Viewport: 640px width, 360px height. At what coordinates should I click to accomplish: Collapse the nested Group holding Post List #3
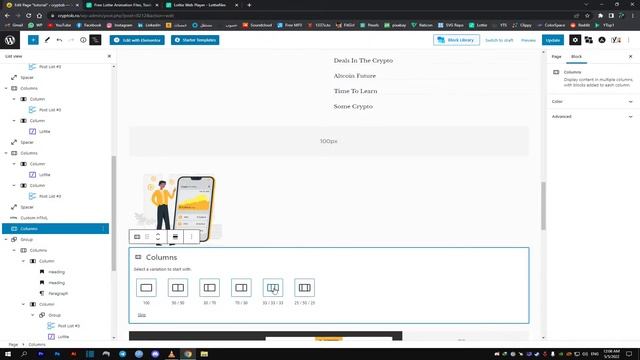click(33, 315)
